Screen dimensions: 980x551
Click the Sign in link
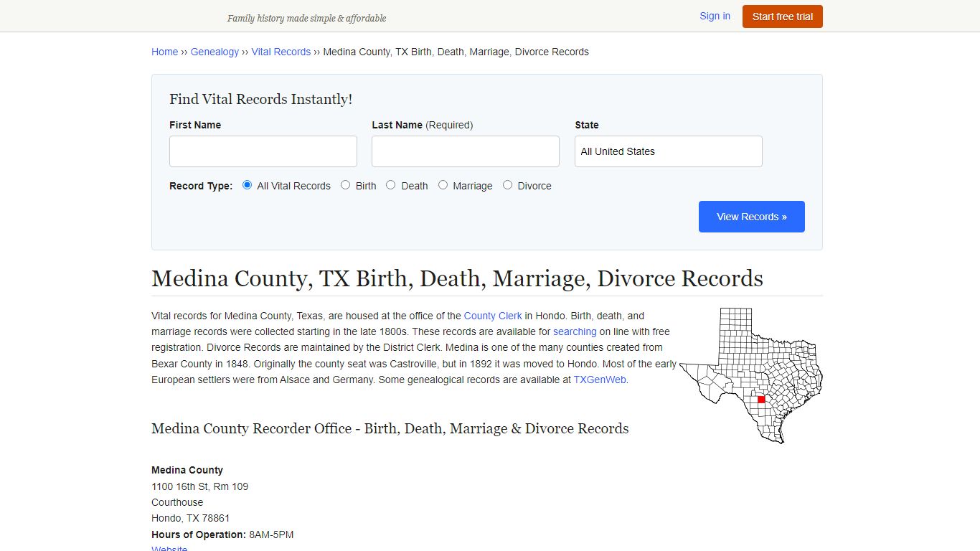(715, 16)
